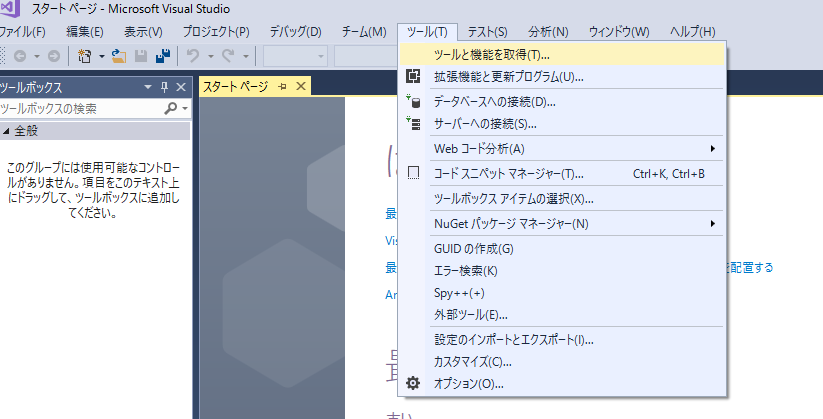The image size is (823, 419).
Task: Select 拡張機能と更新プログラム(U)...
Action: [x=562, y=77]
